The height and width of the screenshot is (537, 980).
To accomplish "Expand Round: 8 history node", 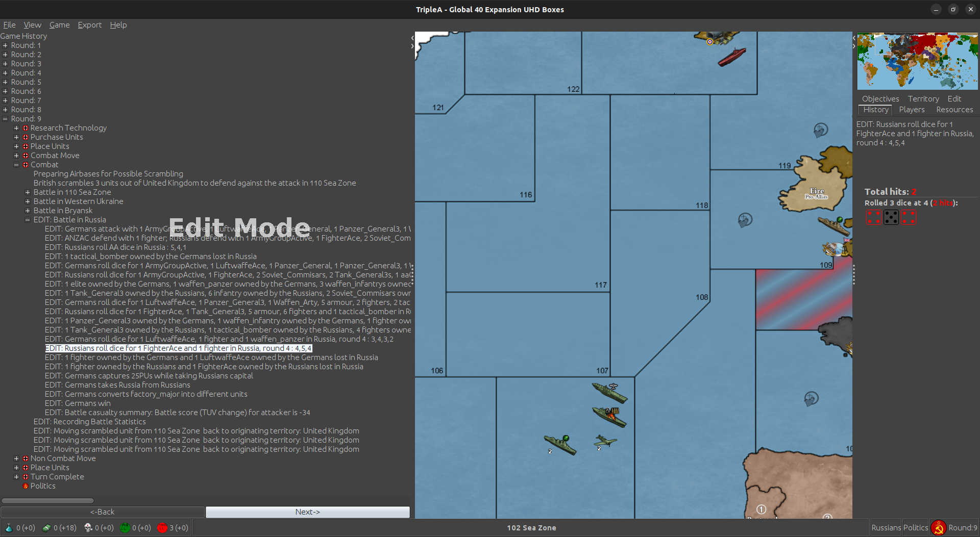I will pos(5,110).
